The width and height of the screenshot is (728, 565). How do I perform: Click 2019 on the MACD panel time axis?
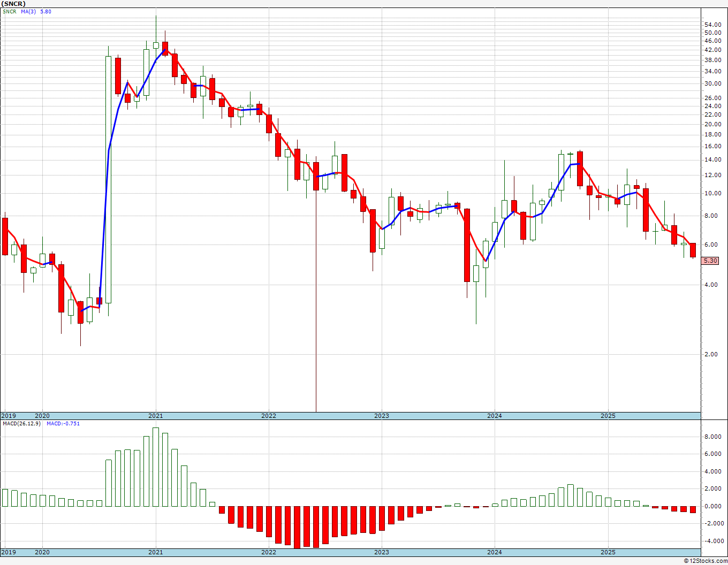(8, 552)
